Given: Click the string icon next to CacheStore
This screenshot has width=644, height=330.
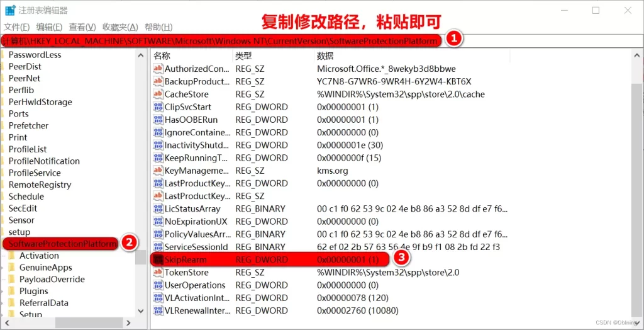Looking at the screenshot, I should pos(158,94).
